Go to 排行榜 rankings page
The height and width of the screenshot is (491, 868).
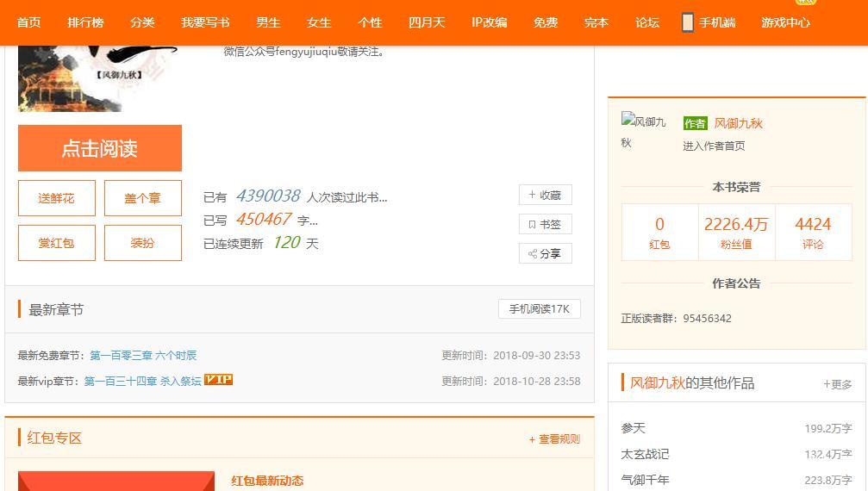[85, 22]
